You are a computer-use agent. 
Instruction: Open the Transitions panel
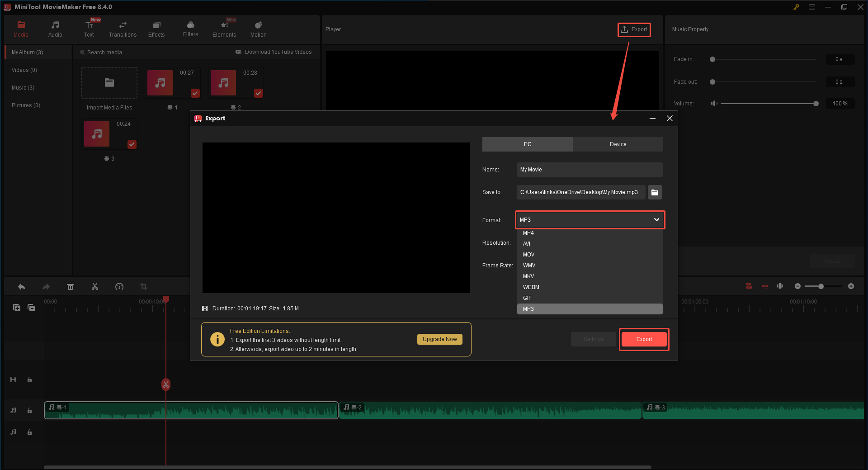pos(122,28)
